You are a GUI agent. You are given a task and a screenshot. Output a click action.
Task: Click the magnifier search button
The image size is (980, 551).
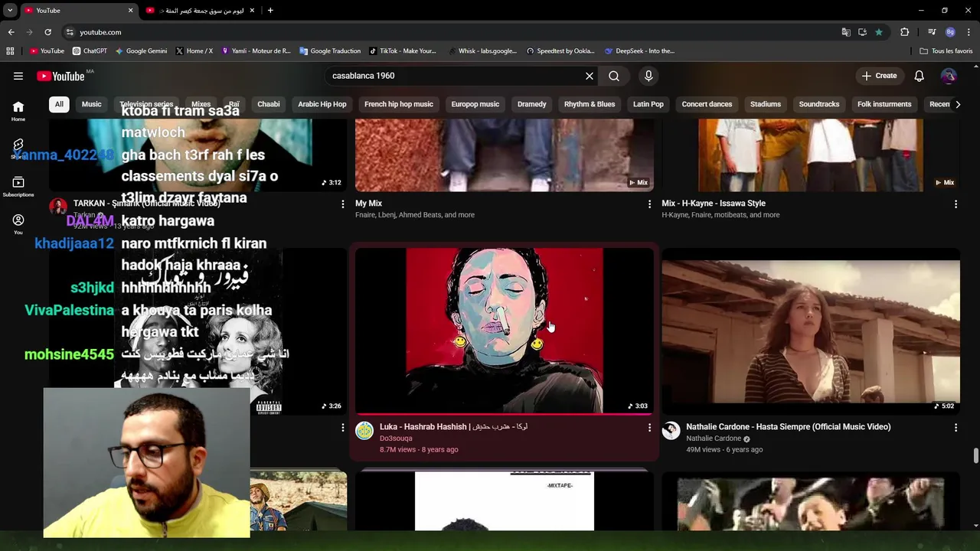(614, 76)
